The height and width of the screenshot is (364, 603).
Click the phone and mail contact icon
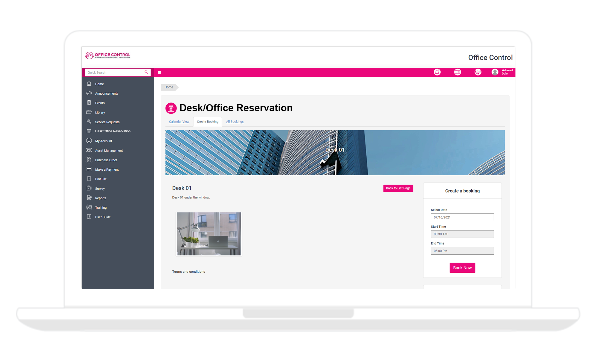pyautogui.click(x=478, y=72)
